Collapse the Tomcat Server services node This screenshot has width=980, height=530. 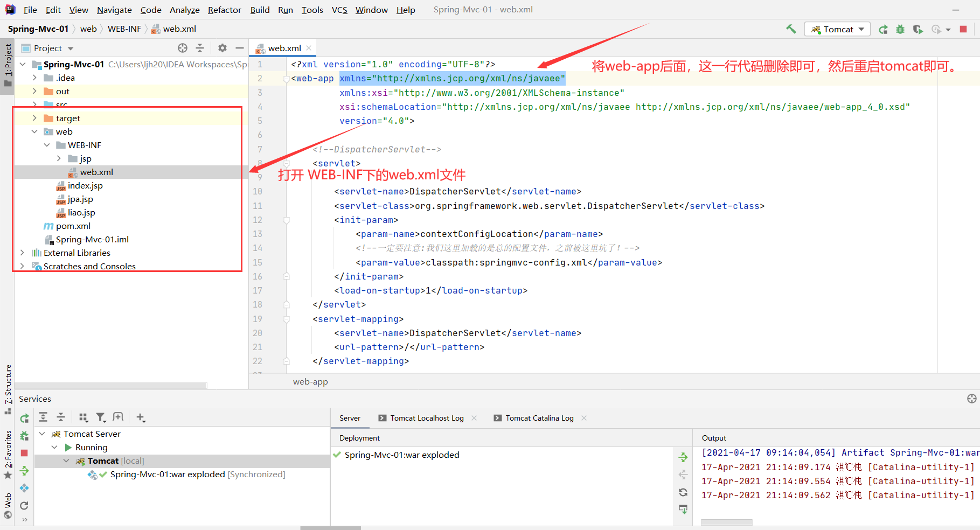point(42,434)
